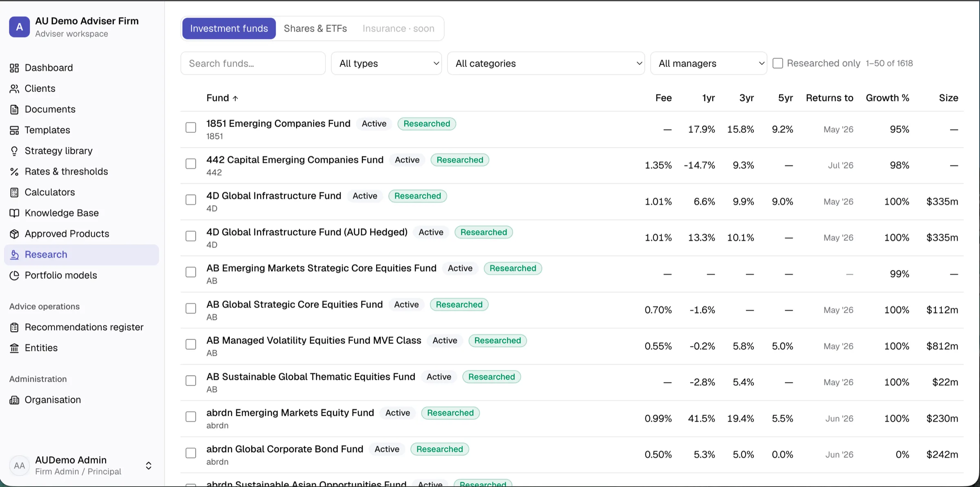Open the Dashboard grid icon
The height and width of the screenshot is (487, 980).
pos(14,68)
